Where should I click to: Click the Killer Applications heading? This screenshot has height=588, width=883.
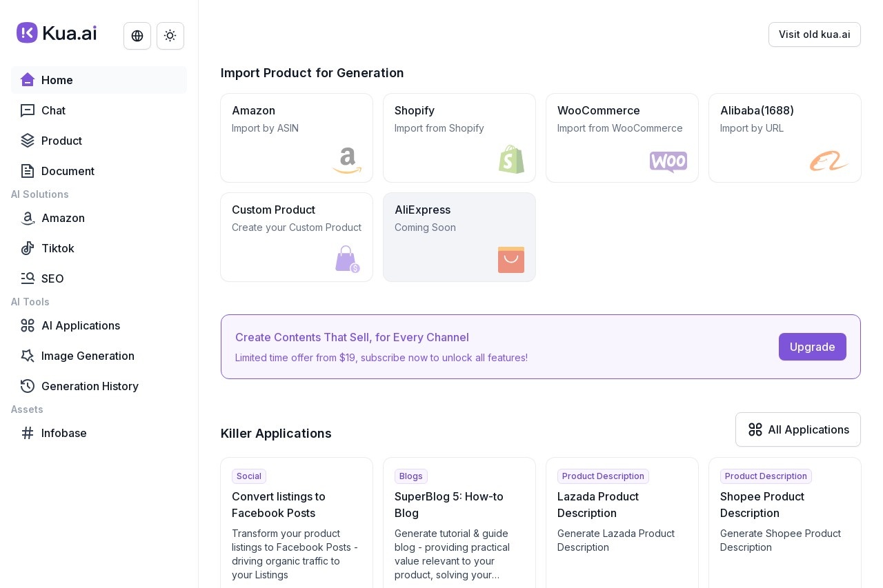point(276,433)
